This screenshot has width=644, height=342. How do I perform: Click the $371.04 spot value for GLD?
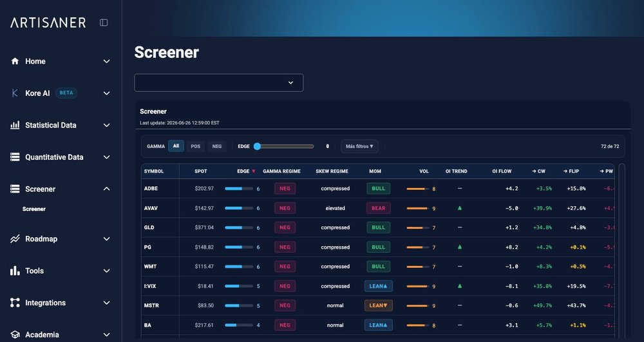pos(204,227)
